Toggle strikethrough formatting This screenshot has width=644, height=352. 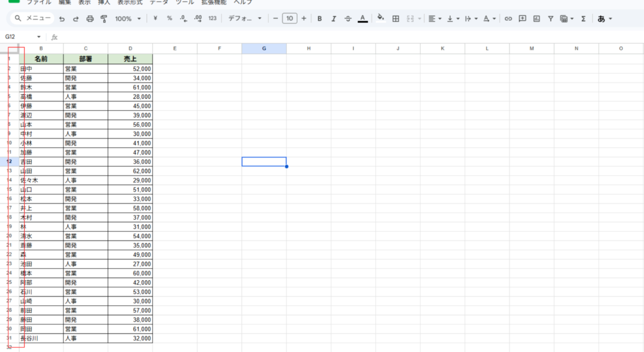point(348,19)
